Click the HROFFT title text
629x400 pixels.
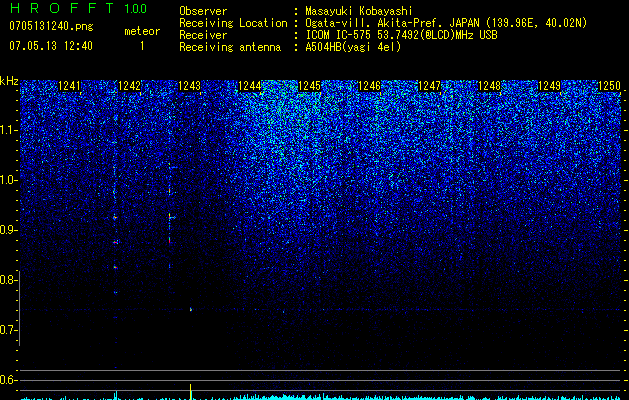[63, 8]
